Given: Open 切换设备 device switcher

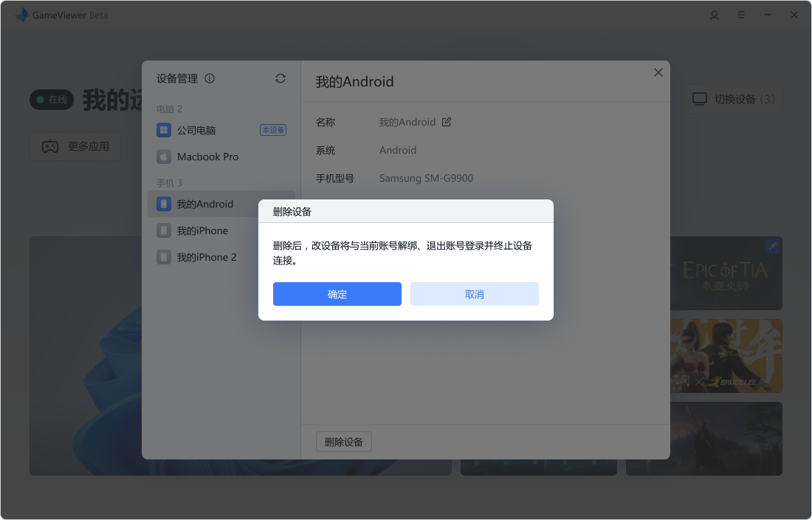Looking at the screenshot, I should click(733, 98).
